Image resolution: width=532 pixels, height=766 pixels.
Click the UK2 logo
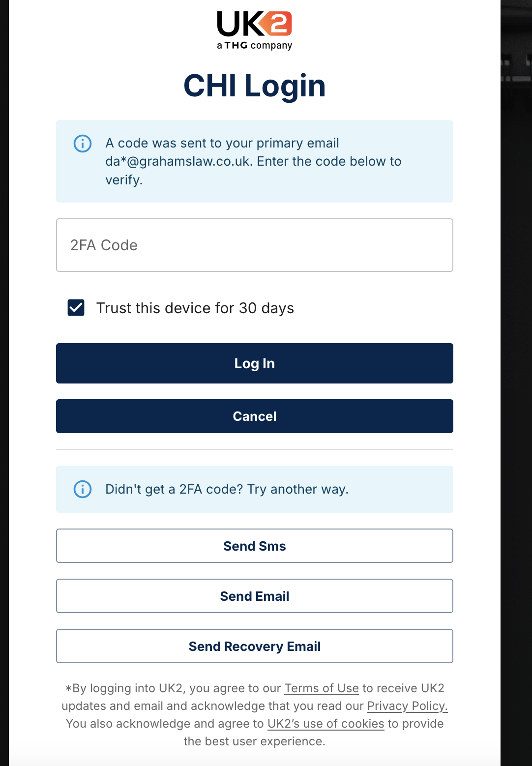(x=254, y=25)
